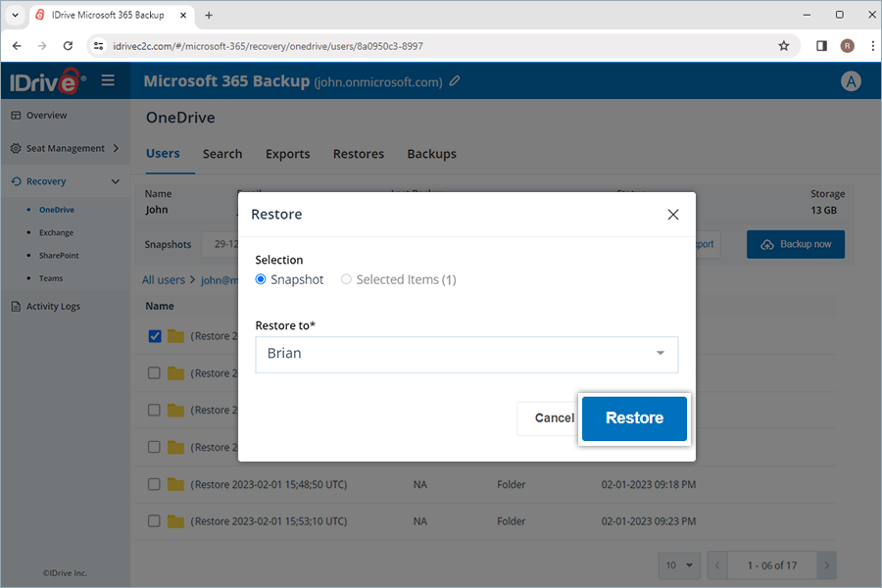This screenshot has width=882, height=588.
Task: Open Seat Management sidebar item
Action: 66,148
